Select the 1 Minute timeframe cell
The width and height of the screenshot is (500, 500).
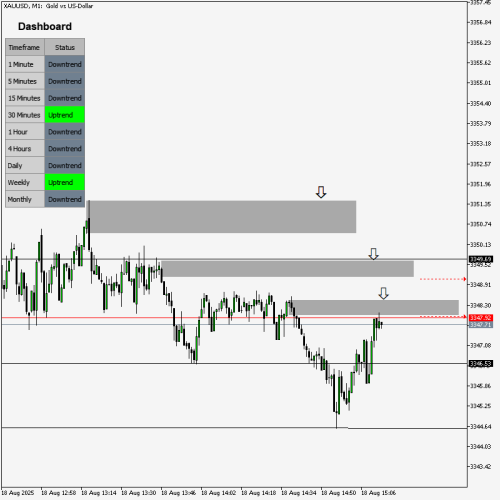point(25,64)
